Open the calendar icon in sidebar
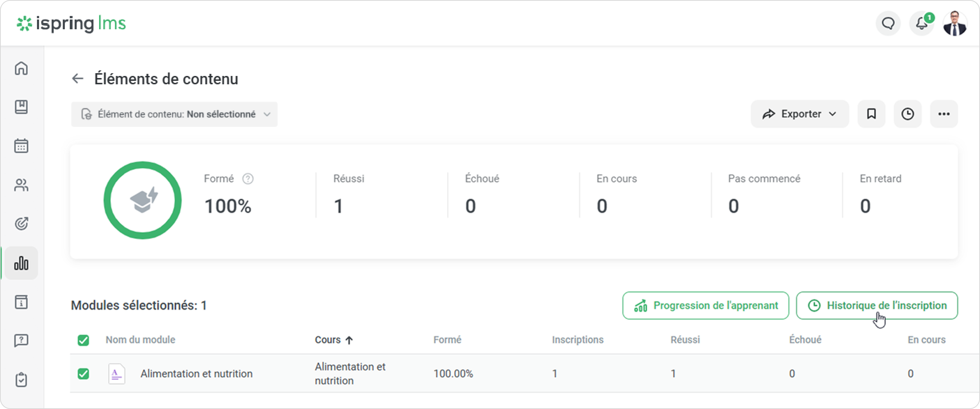Screen dimensions: 980x409 point(21,146)
